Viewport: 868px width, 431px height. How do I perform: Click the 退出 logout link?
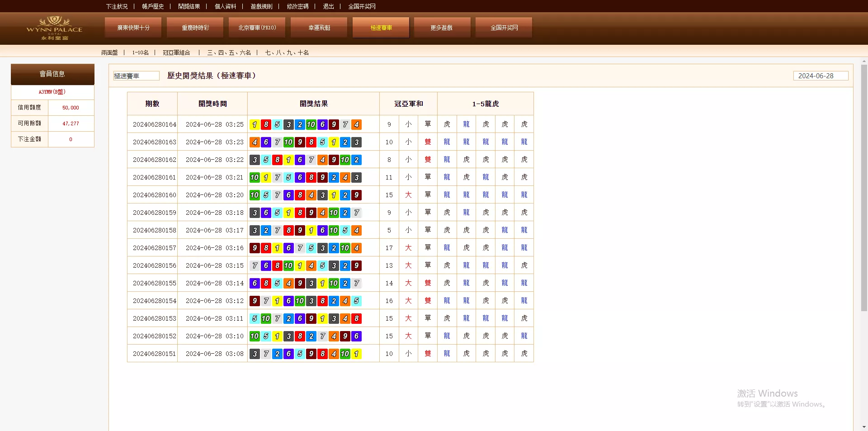328,6
